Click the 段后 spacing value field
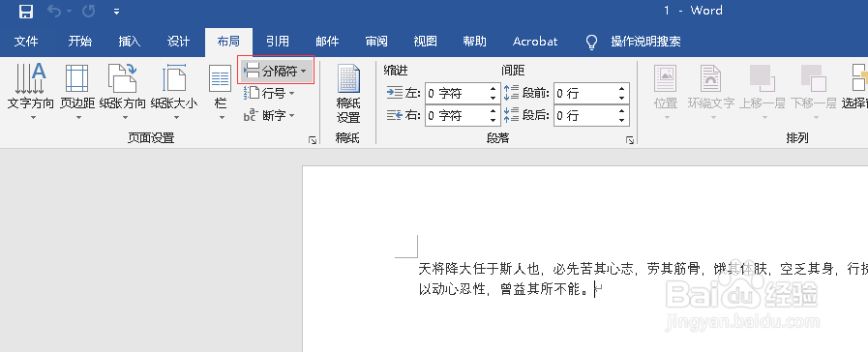 tap(584, 115)
